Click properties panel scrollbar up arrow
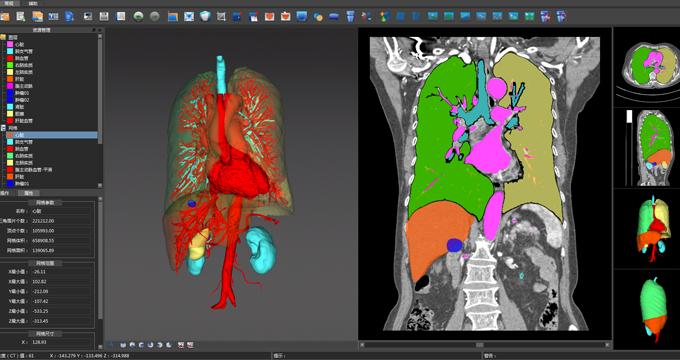Screen dimensions: 680x360 (101, 199)
